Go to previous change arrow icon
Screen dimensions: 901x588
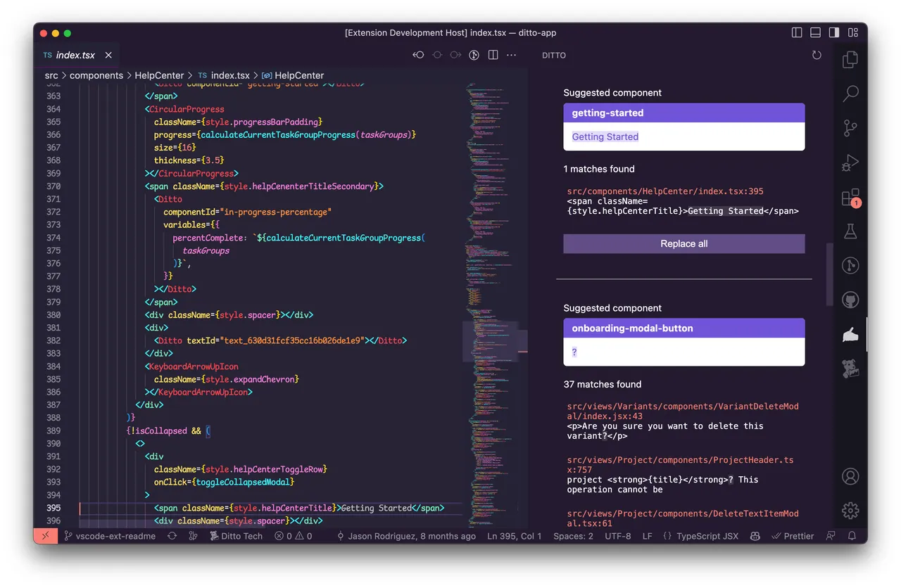(418, 55)
